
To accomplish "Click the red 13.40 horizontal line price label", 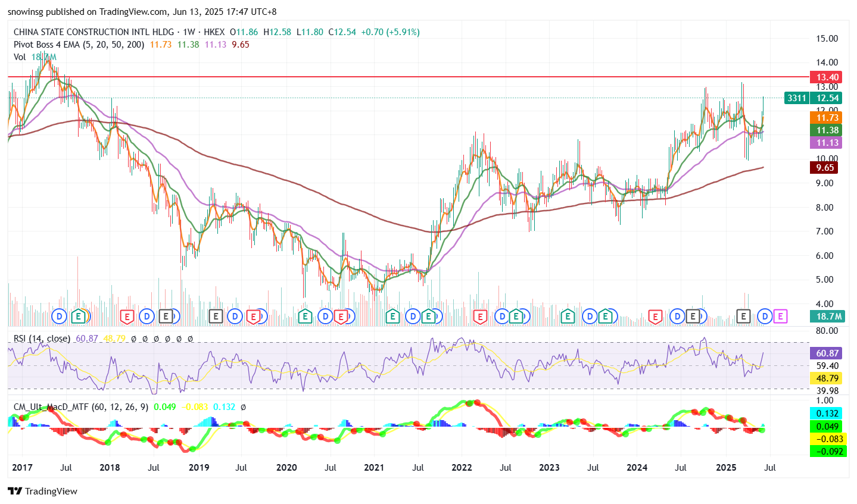I will pos(827,77).
